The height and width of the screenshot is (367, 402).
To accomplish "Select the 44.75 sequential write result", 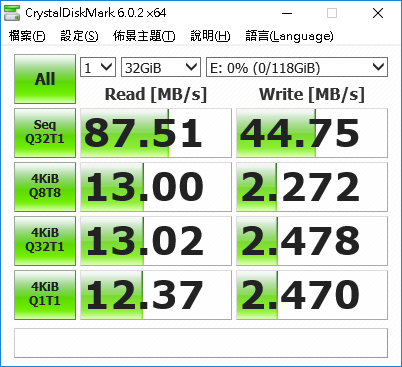I will pos(312,133).
